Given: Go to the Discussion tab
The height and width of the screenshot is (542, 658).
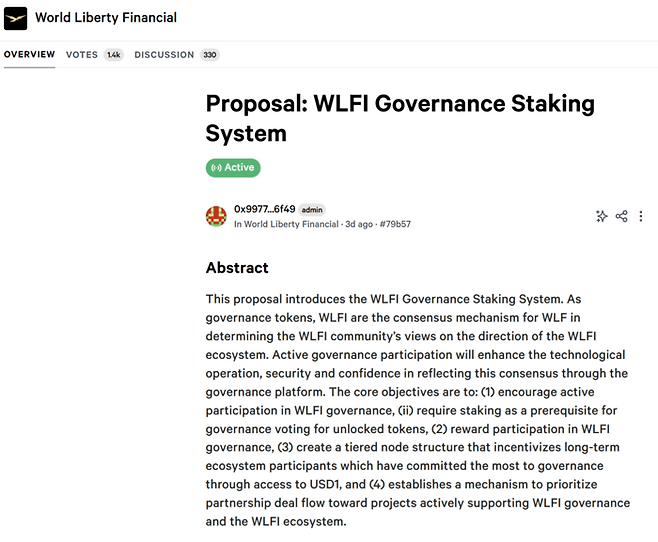Looking at the screenshot, I should [x=164, y=55].
